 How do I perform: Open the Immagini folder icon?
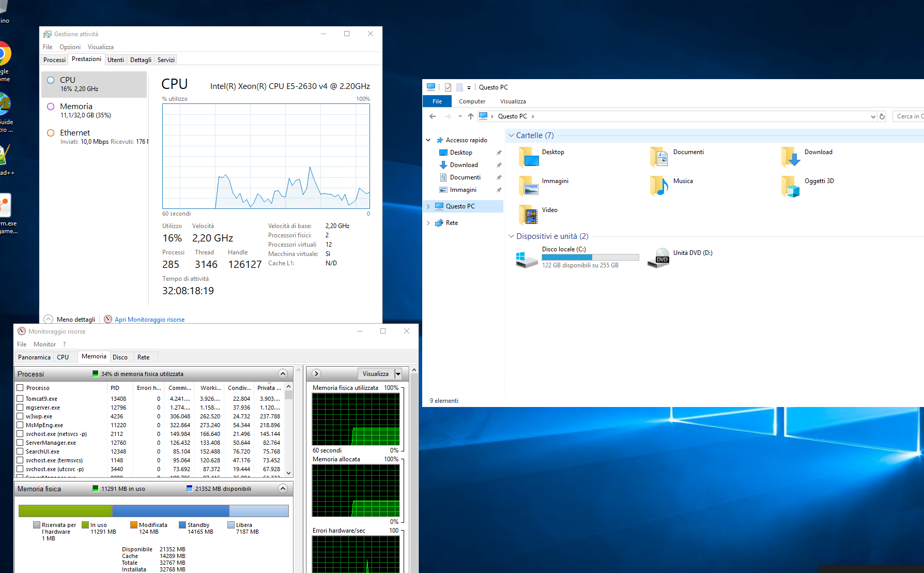528,186
